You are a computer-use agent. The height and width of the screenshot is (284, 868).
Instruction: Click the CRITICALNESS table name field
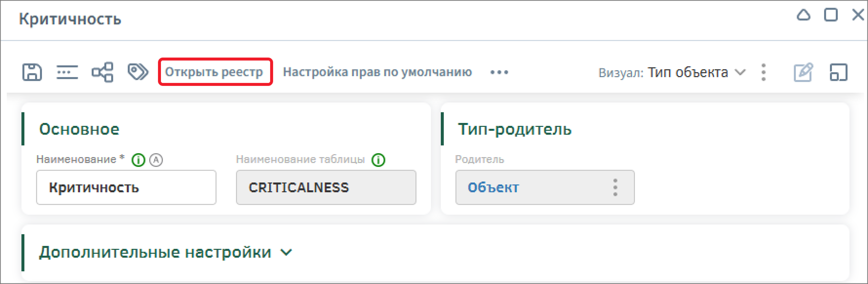click(x=326, y=187)
